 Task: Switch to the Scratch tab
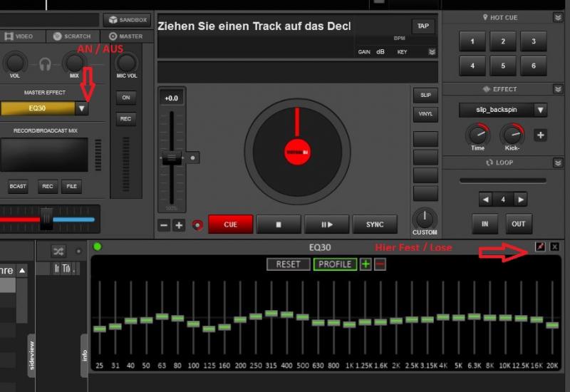72,36
